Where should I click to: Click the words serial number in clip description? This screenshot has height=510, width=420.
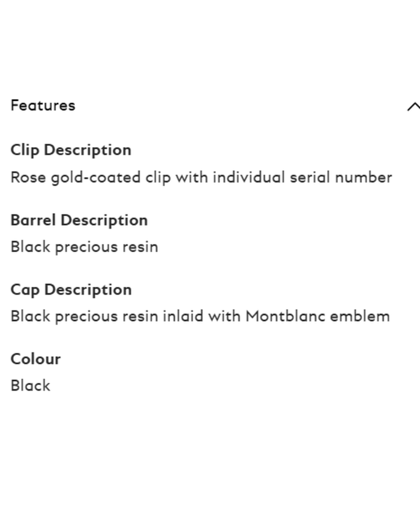coord(341,178)
